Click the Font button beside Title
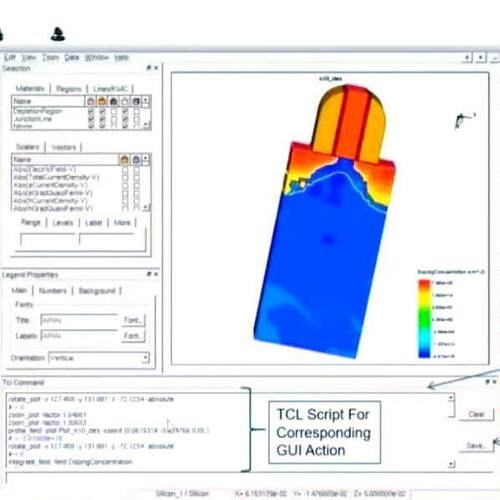Image resolution: width=500 pixels, height=500 pixels. coord(133,320)
